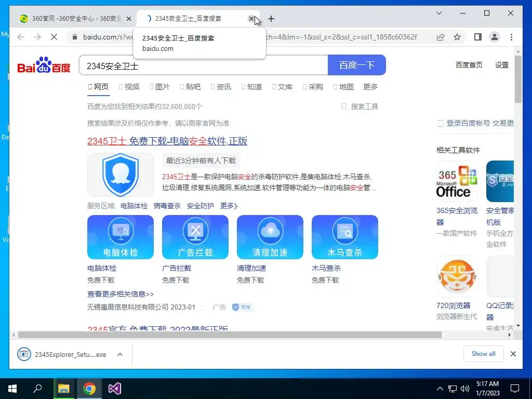Click the 安全管家 app icon
The height and width of the screenshot is (399, 532).
[500, 181]
